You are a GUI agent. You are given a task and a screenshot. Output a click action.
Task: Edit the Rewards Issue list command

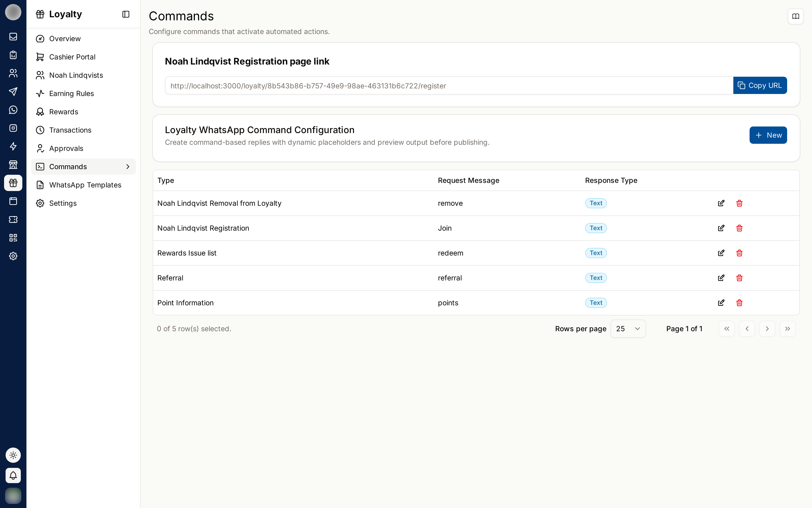[x=721, y=253]
